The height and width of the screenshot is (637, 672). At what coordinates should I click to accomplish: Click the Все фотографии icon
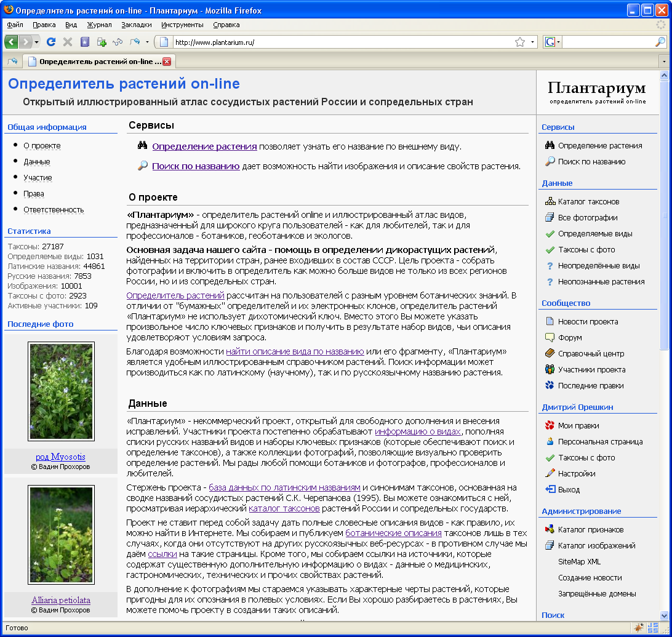550,217
